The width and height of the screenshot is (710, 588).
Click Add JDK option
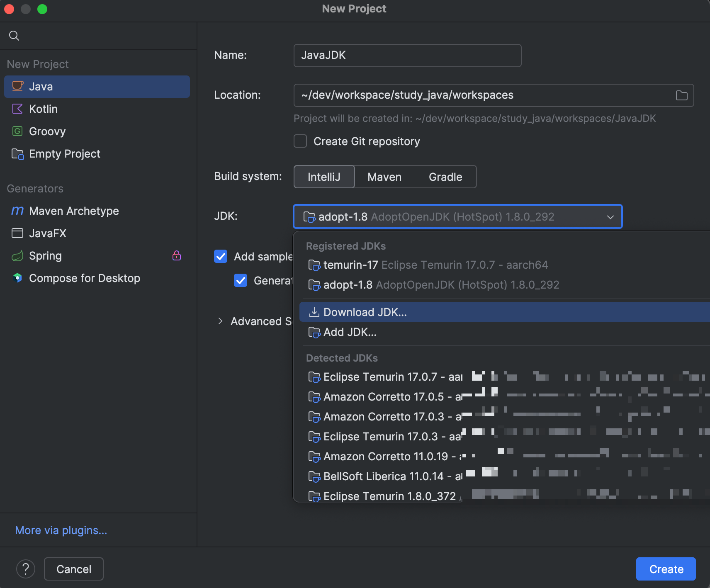point(505,332)
